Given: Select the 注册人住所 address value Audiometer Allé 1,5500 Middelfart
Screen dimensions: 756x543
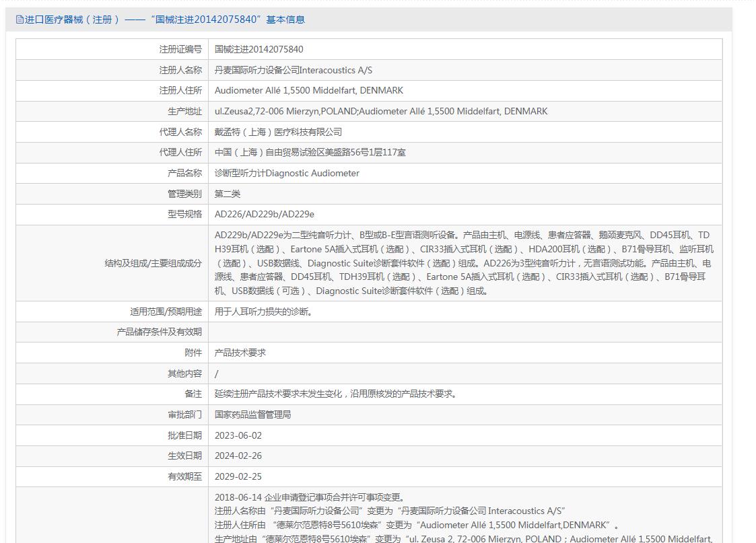Looking at the screenshot, I should [x=308, y=91].
